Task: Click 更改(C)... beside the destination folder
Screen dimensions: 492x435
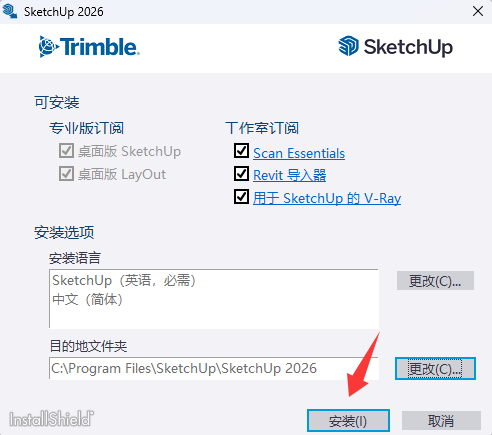Action: [435, 368]
